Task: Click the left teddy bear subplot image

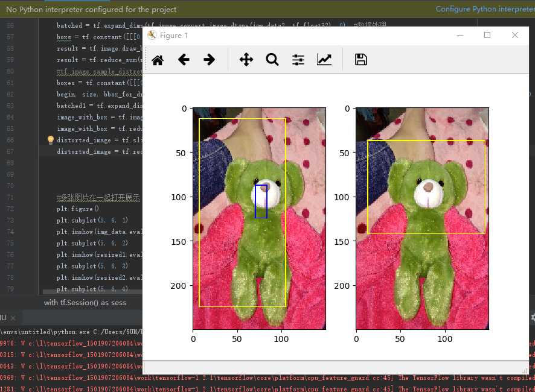Action: pos(259,218)
